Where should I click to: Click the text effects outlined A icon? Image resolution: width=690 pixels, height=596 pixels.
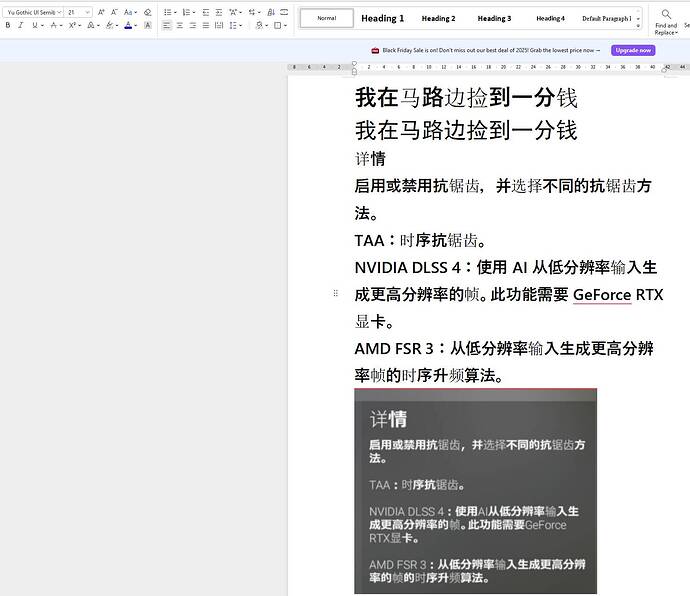click(90, 26)
